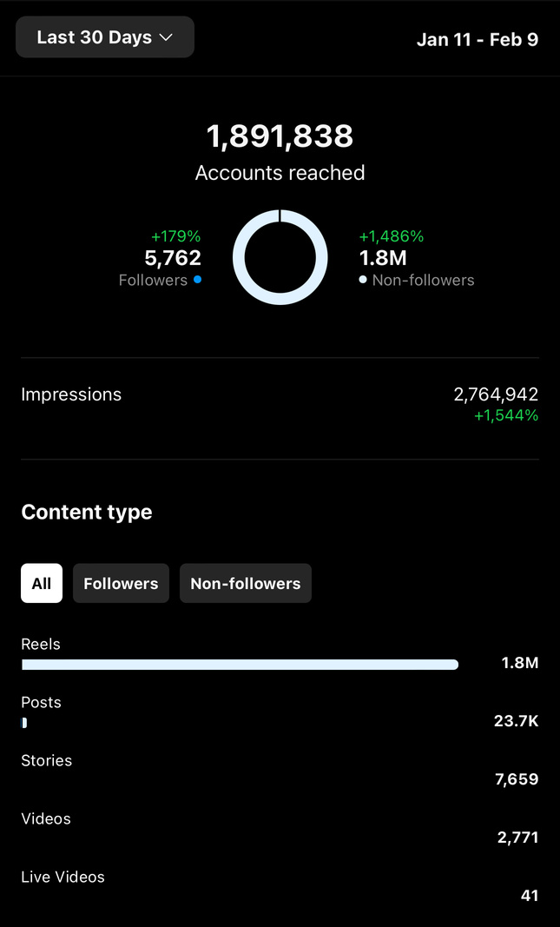
Task: Click the white Non-followers legend dot
Action: point(363,280)
